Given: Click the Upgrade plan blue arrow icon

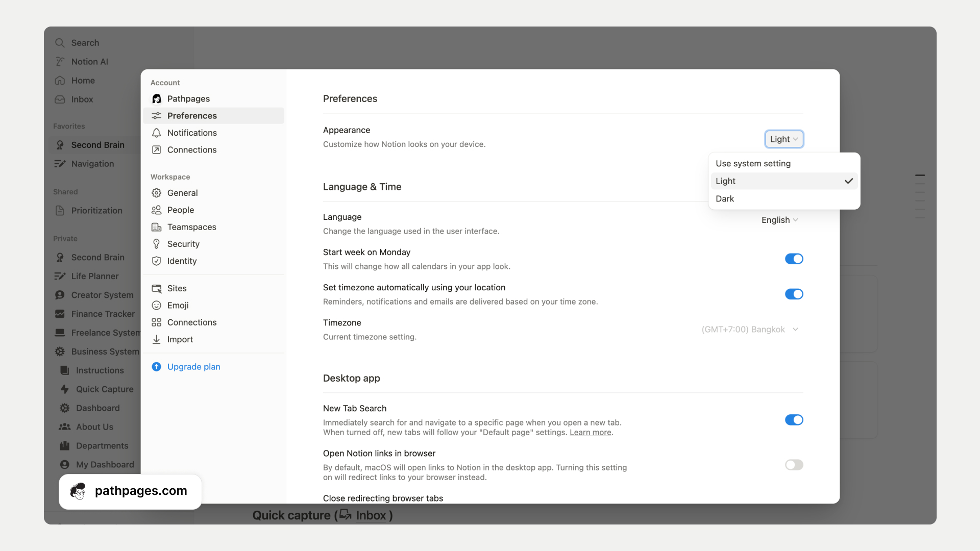Looking at the screenshot, I should (157, 367).
